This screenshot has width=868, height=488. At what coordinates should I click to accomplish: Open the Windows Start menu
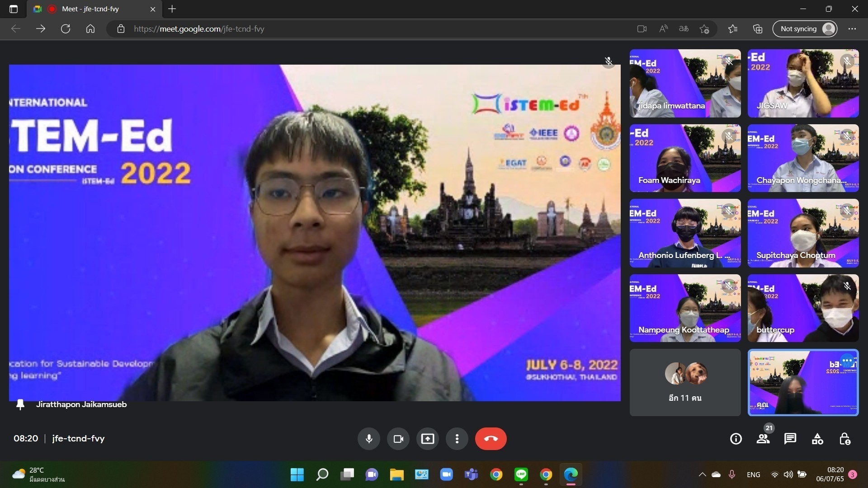(x=297, y=474)
